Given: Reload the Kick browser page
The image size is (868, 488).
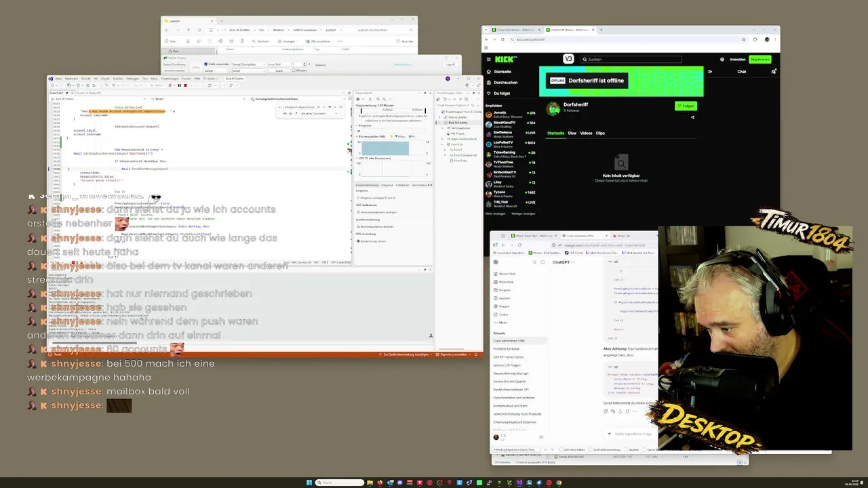Looking at the screenshot, I should 502,39.
